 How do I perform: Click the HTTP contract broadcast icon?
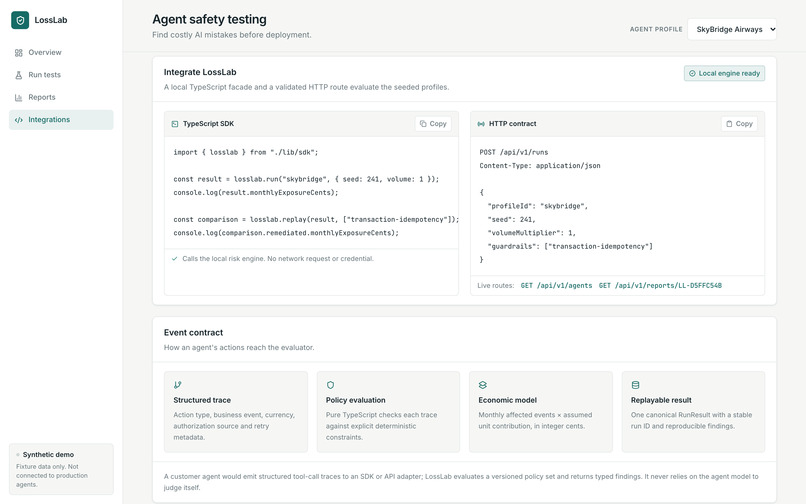point(481,124)
